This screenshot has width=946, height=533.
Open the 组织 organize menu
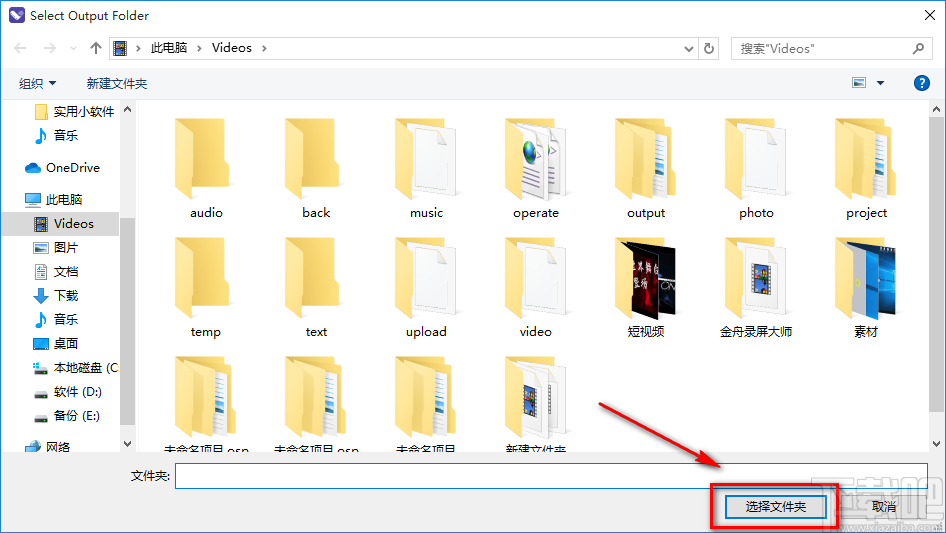click(x=37, y=83)
